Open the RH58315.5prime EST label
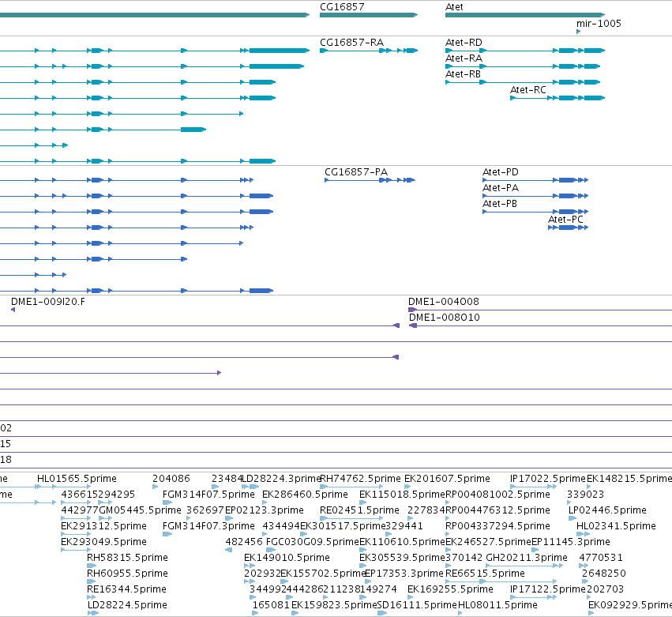Viewport: 672px width, 617px height. pos(127,558)
